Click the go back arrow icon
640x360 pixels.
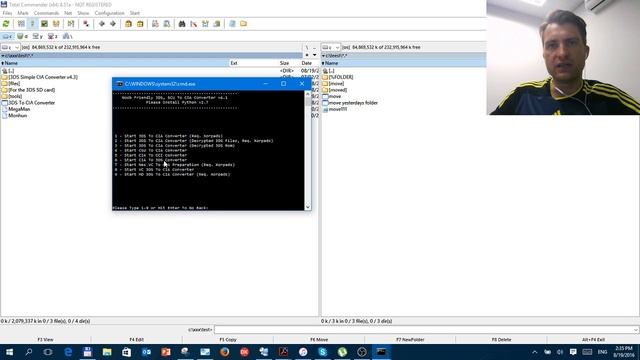pos(102,24)
